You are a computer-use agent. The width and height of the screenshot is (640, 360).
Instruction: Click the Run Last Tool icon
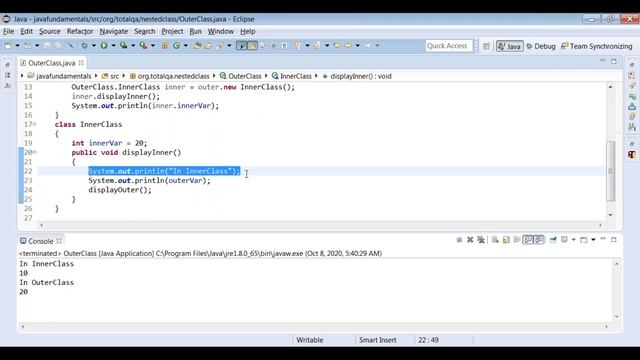point(143,46)
